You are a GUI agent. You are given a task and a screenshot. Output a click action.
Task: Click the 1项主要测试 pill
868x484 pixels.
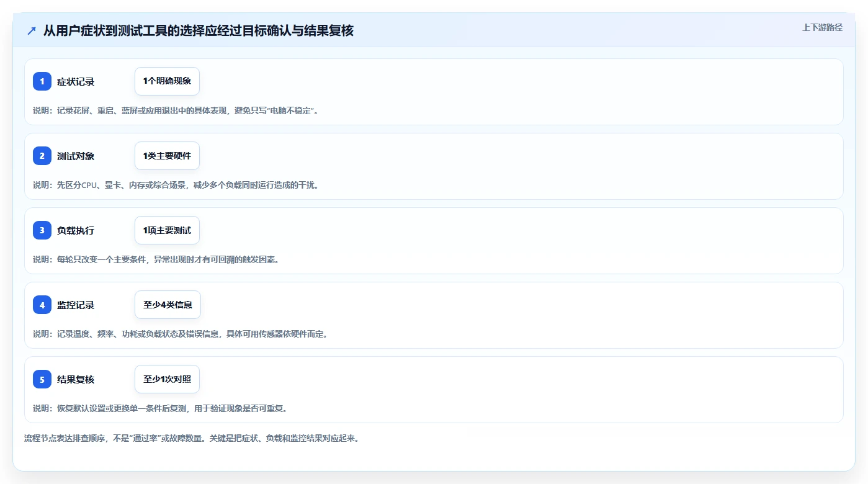pyautogui.click(x=167, y=230)
